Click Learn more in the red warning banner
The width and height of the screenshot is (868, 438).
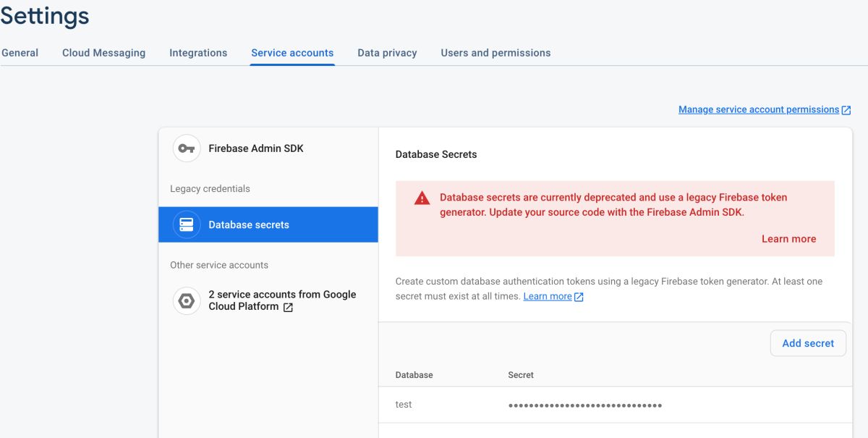click(788, 239)
